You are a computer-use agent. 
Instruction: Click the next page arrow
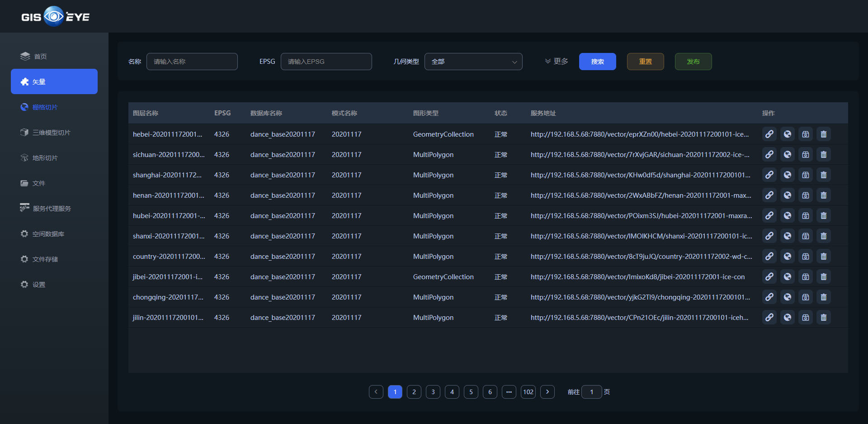coord(547,392)
